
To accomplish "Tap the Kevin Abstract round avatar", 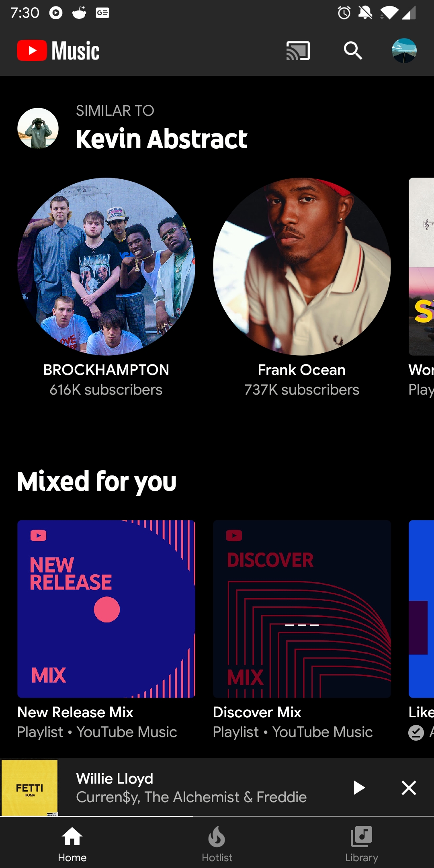I will point(38,128).
